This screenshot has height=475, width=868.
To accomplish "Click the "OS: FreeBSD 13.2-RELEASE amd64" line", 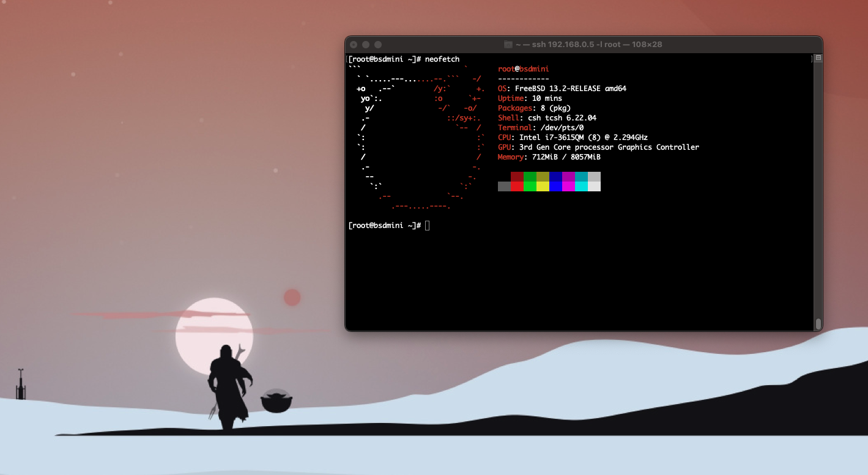I will pyautogui.click(x=562, y=89).
